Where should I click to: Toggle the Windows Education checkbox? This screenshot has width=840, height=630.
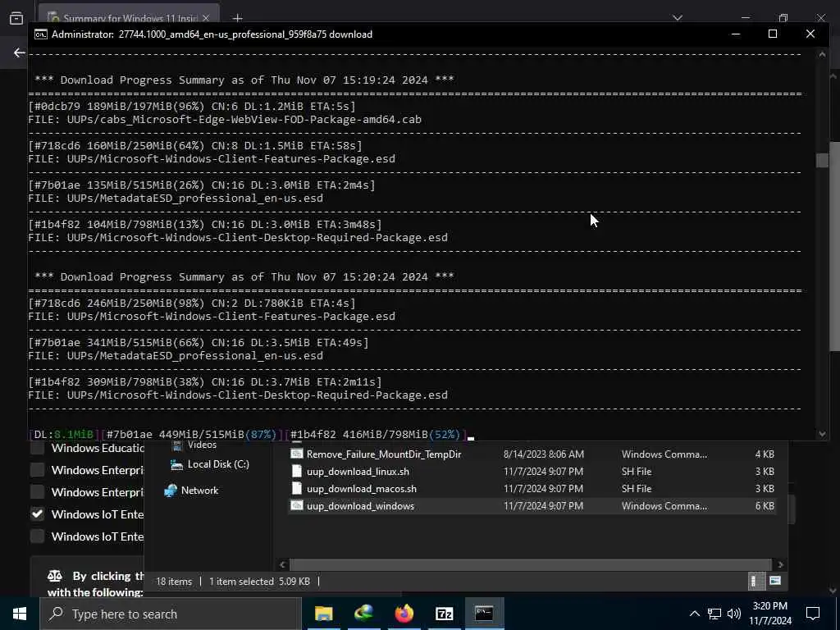pos(37,449)
